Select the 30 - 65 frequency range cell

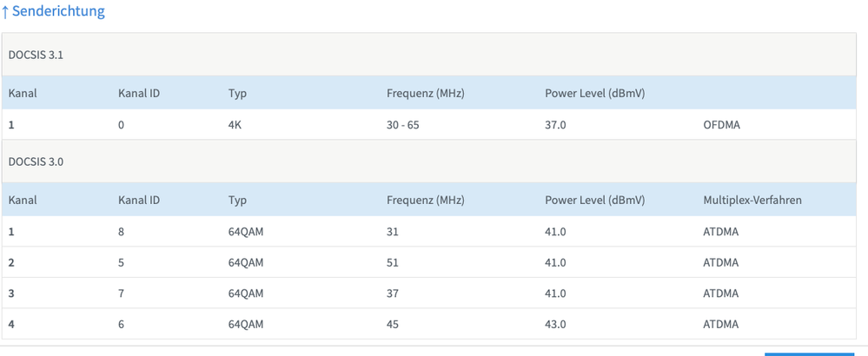pyautogui.click(x=403, y=125)
